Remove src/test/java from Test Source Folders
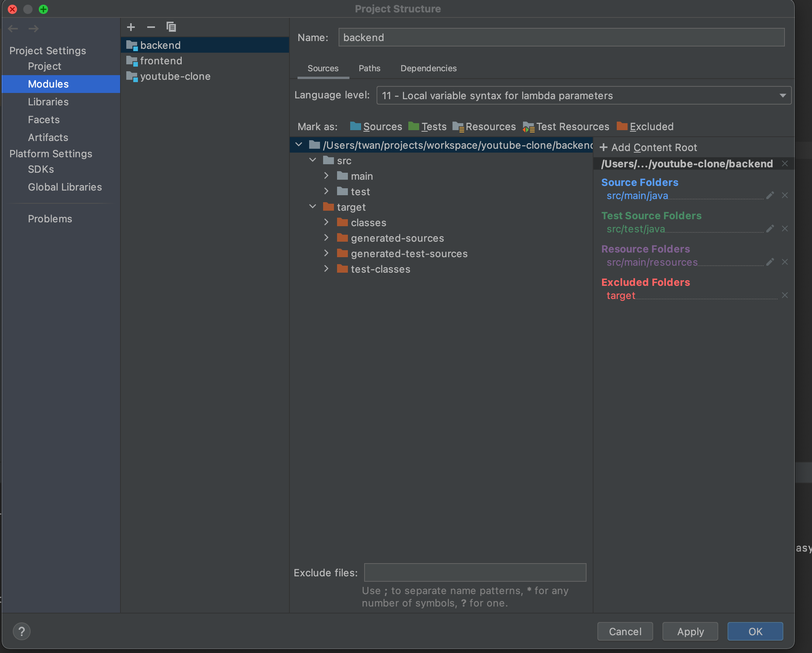Image resolution: width=812 pixels, height=653 pixels. click(785, 229)
